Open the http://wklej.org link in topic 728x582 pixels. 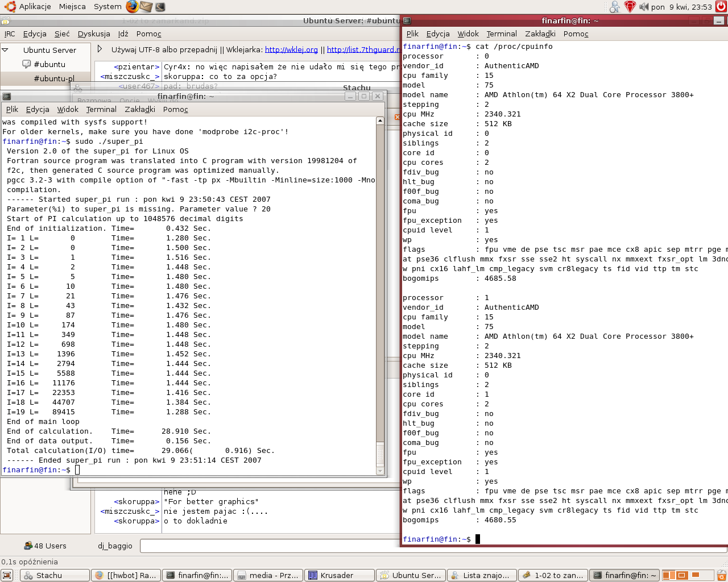pos(291,49)
